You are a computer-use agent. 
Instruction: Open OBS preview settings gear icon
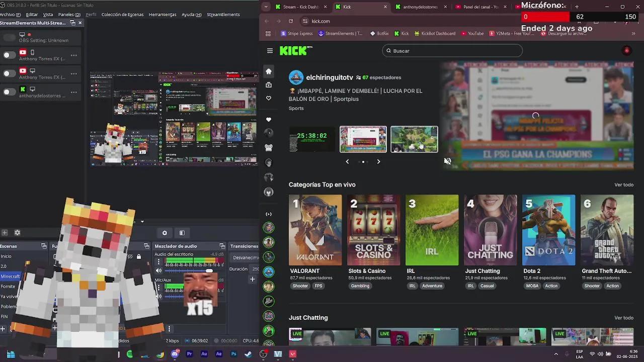[165, 233]
